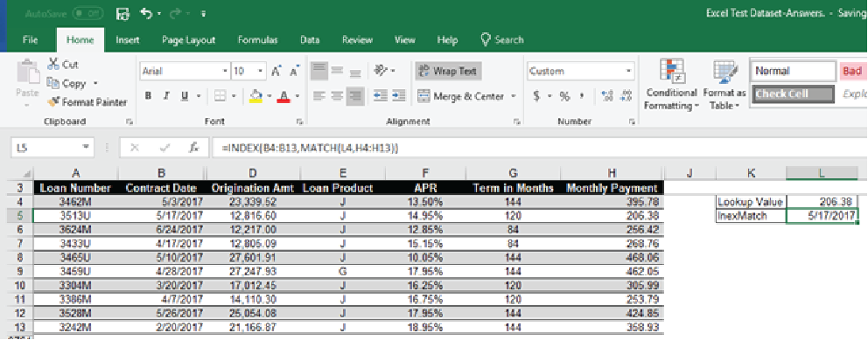Viewport: 868px width, 340px height.
Task: Click Decrease Indent icon
Action: (x=381, y=96)
